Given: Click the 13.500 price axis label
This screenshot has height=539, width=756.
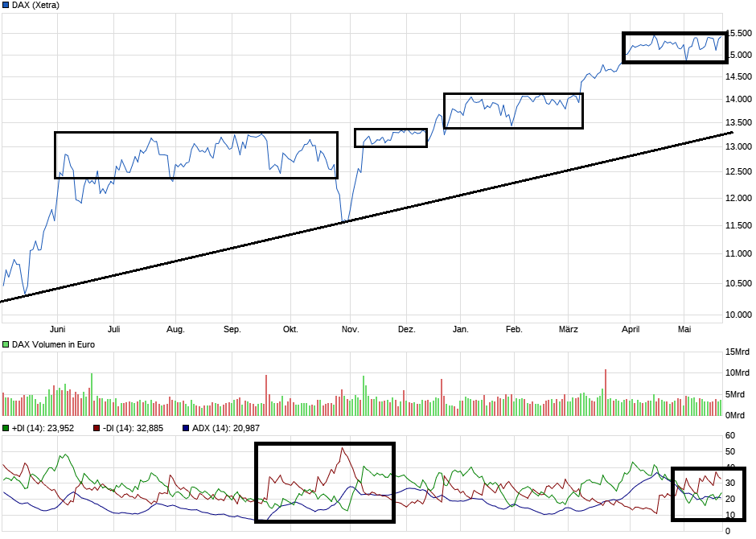Looking at the screenshot, I should 738,122.
